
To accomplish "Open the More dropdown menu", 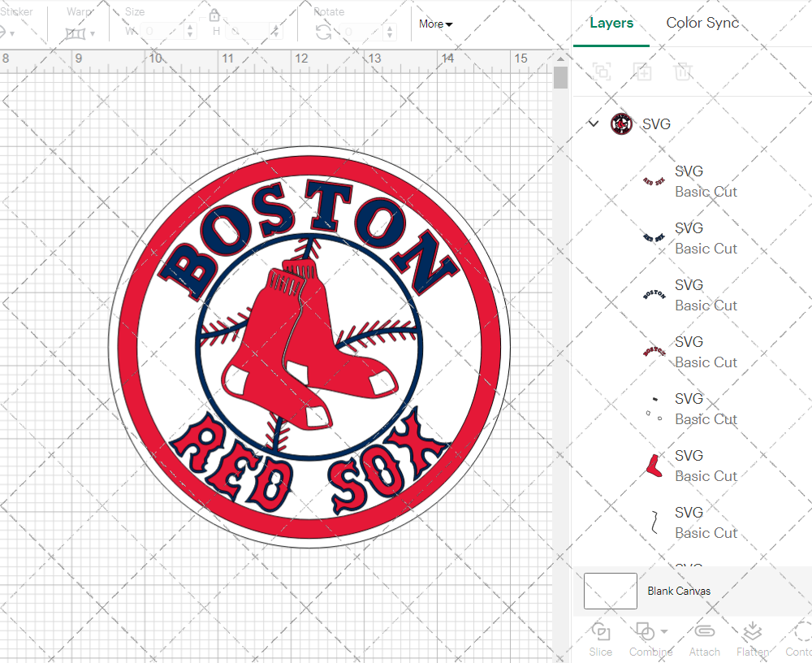I will [435, 24].
